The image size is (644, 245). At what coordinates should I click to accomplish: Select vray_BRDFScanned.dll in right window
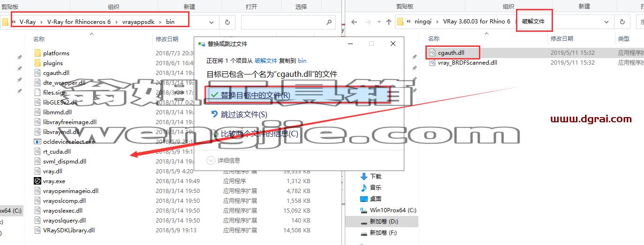(x=467, y=63)
